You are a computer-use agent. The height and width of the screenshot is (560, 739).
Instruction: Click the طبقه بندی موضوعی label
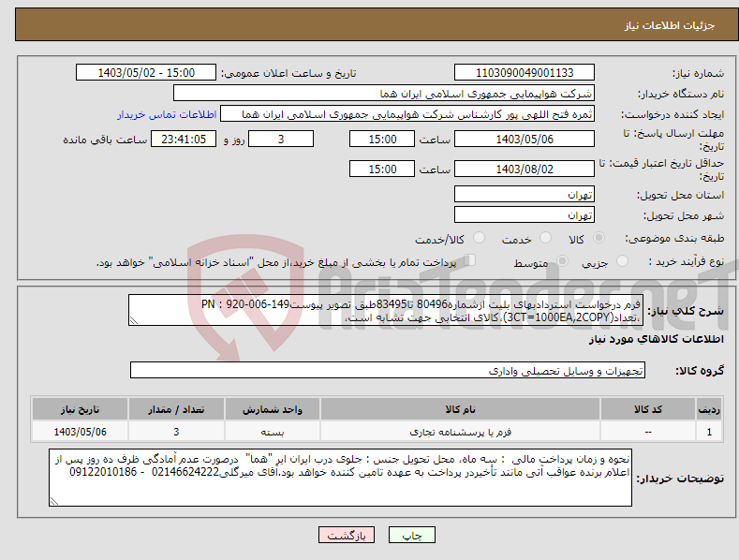[x=674, y=238]
